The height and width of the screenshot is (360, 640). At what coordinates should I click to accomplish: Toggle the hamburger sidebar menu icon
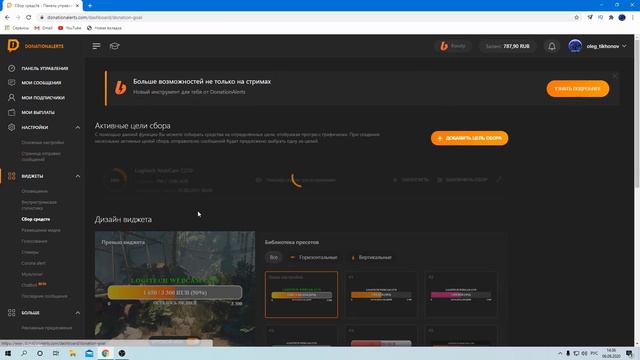tap(96, 46)
